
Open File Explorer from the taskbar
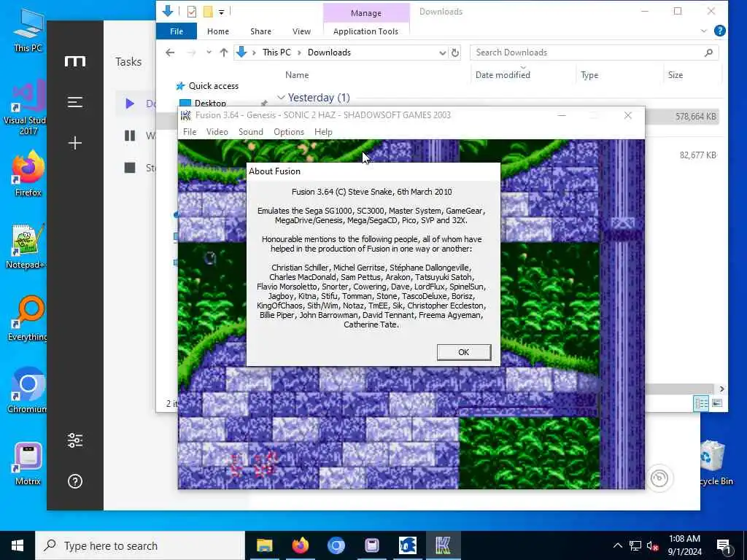coord(264,545)
